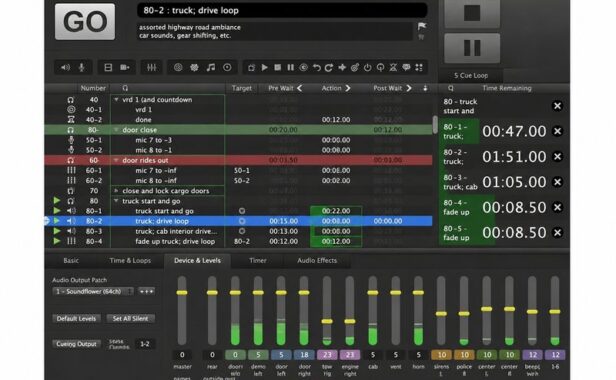Image resolution: width=616 pixels, height=380 pixels.
Task: Add a Timecode cue from the toolbar
Action: (227, 68)
